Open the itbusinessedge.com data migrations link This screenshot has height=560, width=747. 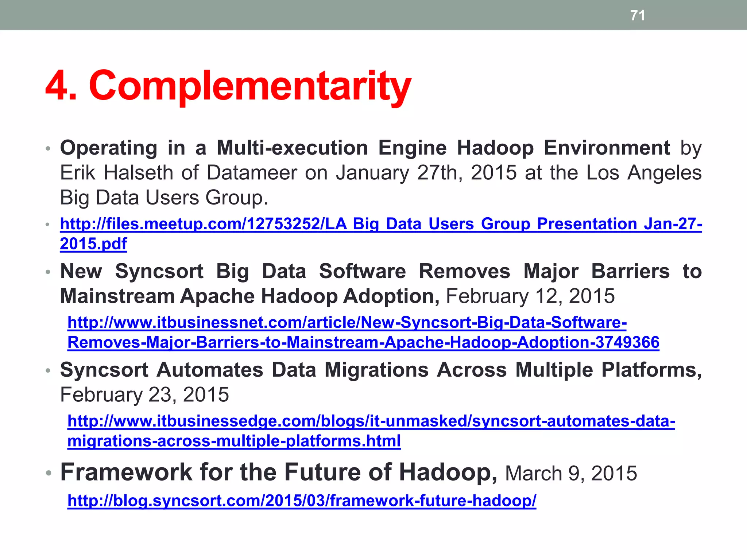pyautogui.click(x=371, y=431)
